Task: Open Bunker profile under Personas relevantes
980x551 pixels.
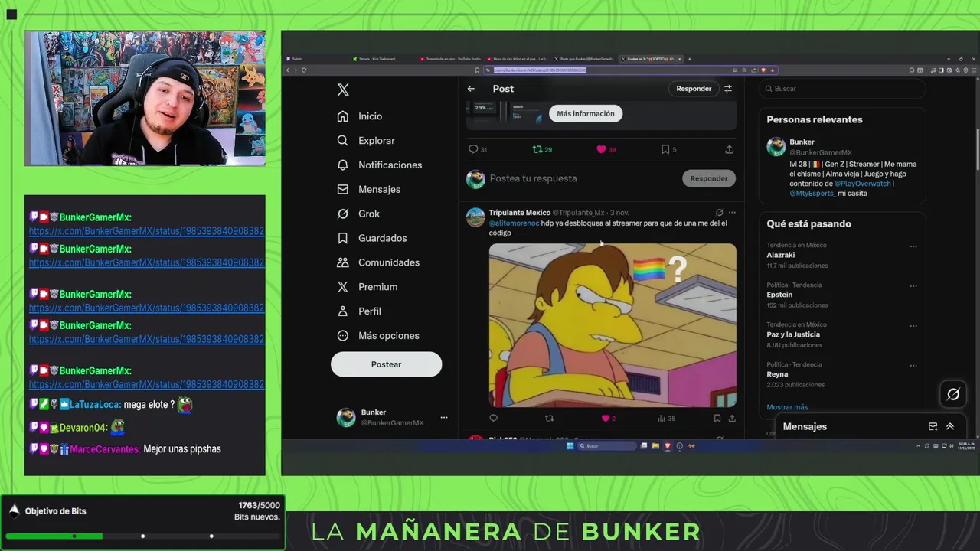Action: 802,142
